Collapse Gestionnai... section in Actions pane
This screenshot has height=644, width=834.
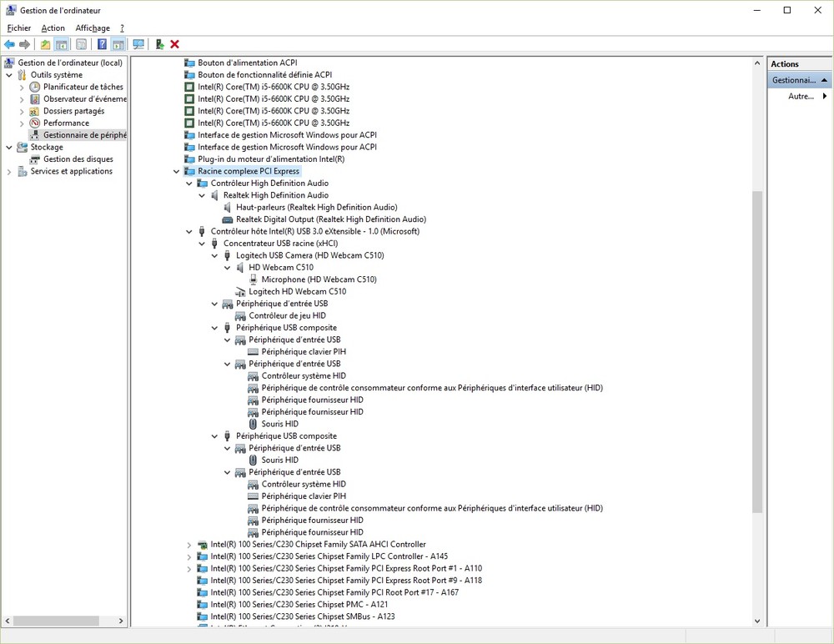click(x=824, y=80)
